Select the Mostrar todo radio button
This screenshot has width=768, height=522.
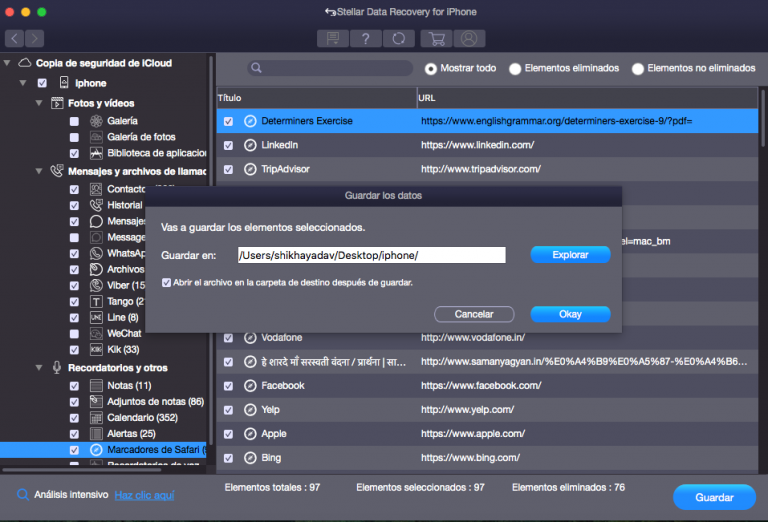(431, 69)
